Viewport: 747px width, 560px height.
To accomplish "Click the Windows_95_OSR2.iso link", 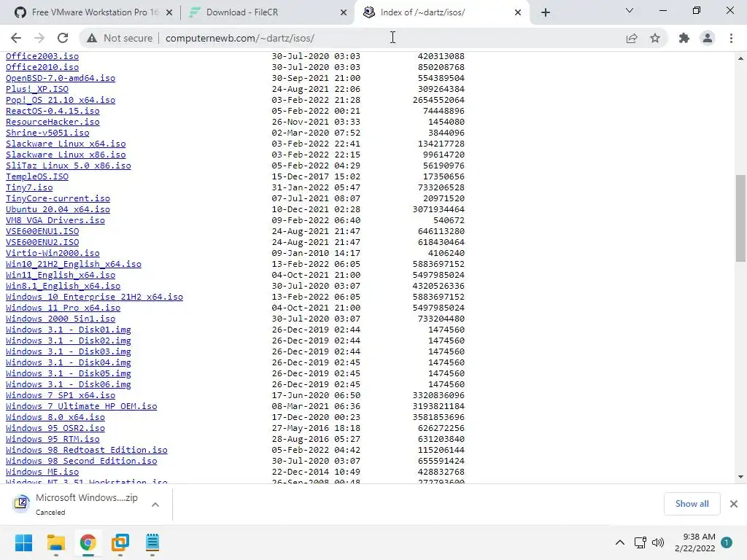I will (x=55, y=428).
